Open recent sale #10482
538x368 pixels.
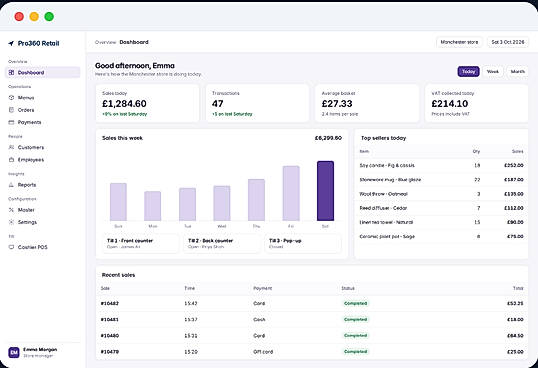pos(312,304)
